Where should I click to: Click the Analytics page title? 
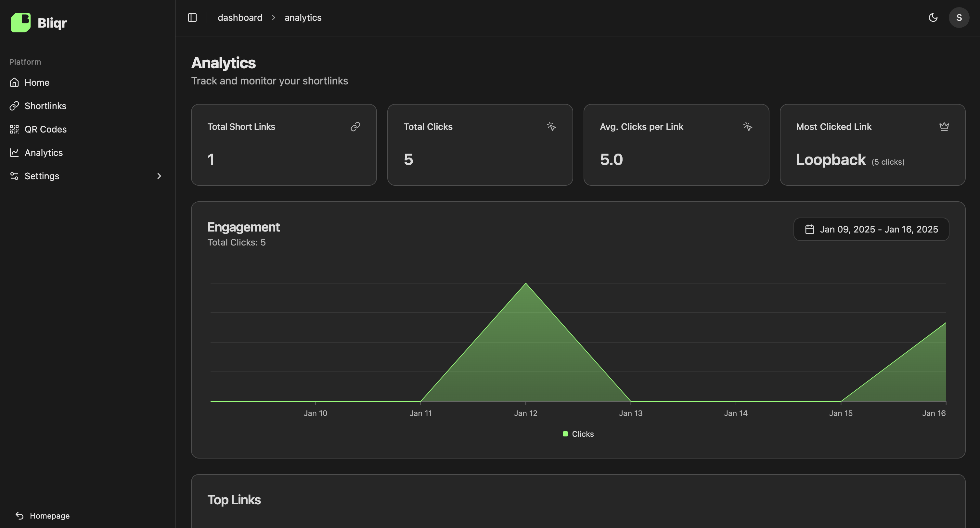pyautogui.click(x=223, y=63)
